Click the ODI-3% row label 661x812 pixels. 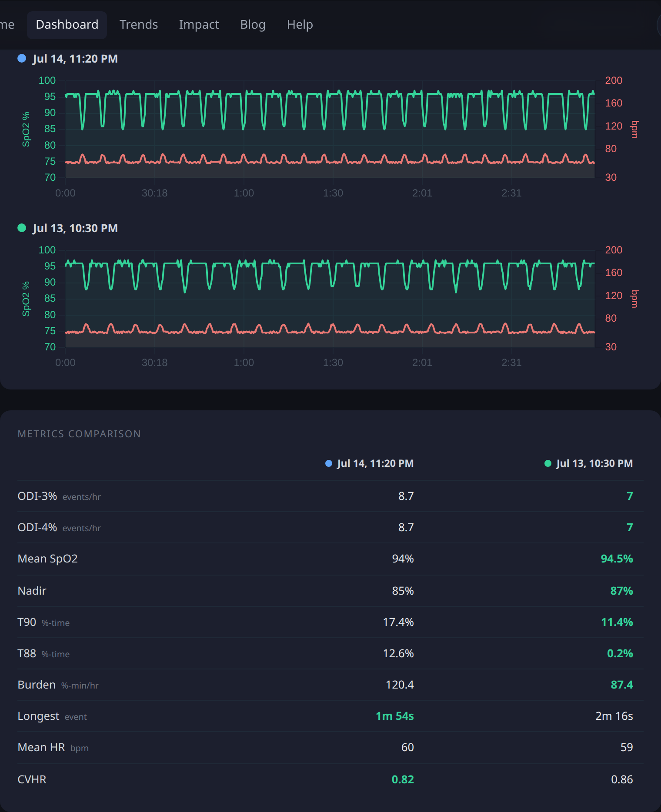click(37, 496)
